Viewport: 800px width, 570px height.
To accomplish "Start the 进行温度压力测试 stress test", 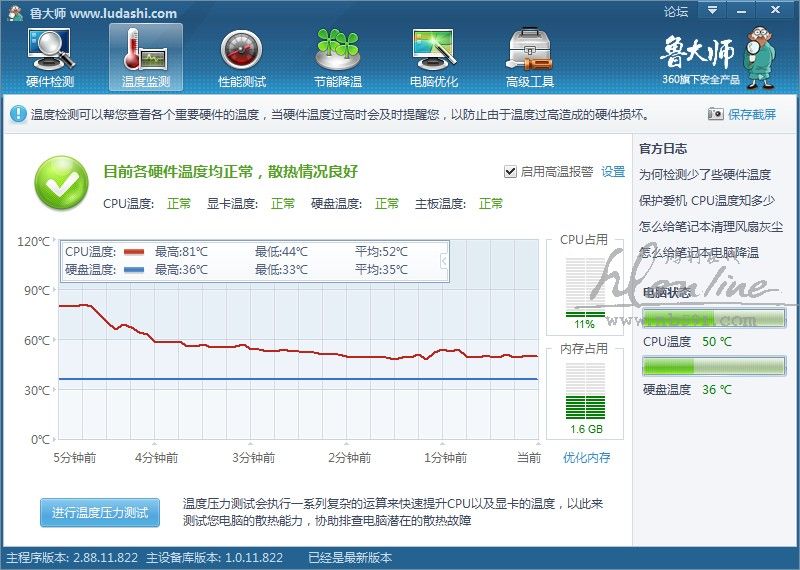I will (x=100, y=512).
